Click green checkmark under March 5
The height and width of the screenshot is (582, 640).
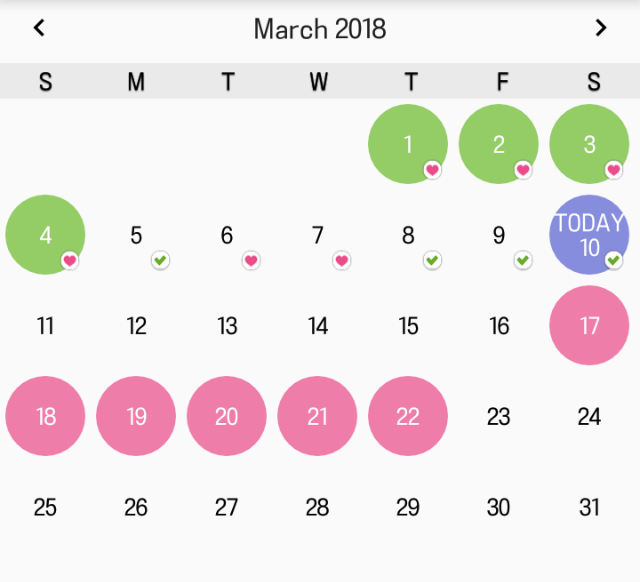click(x=160, y=261)
